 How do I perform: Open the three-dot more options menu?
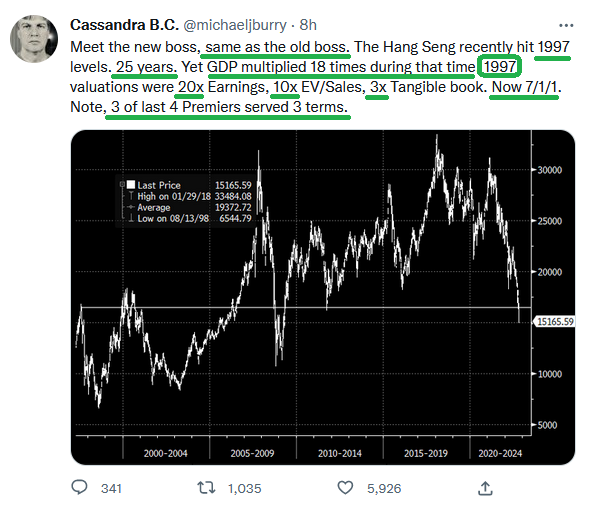566,25
